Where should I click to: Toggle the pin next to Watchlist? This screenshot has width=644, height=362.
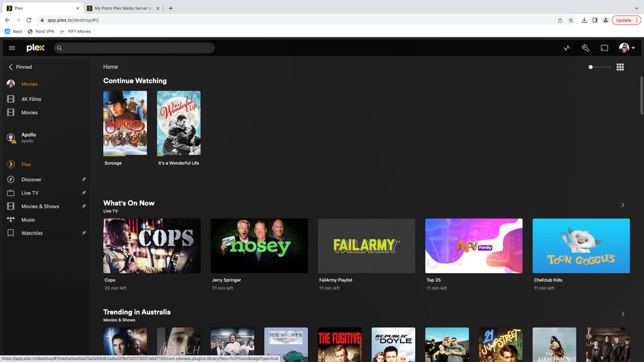click(x=83, y=233)
